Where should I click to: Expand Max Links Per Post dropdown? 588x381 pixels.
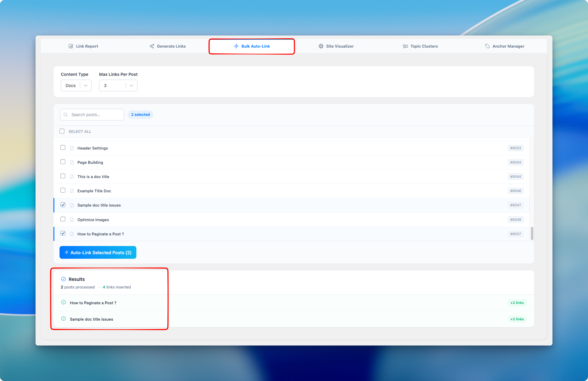pos(118,86)
